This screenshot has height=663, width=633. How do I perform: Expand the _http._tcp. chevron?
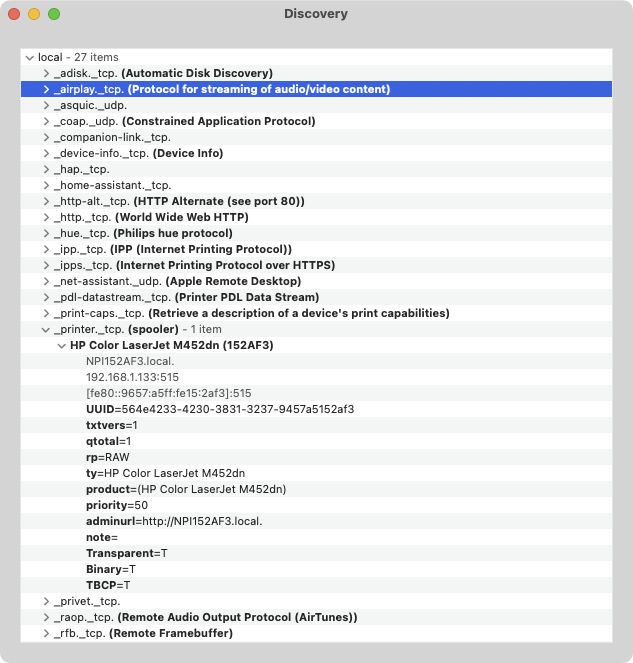click(46, 217)
